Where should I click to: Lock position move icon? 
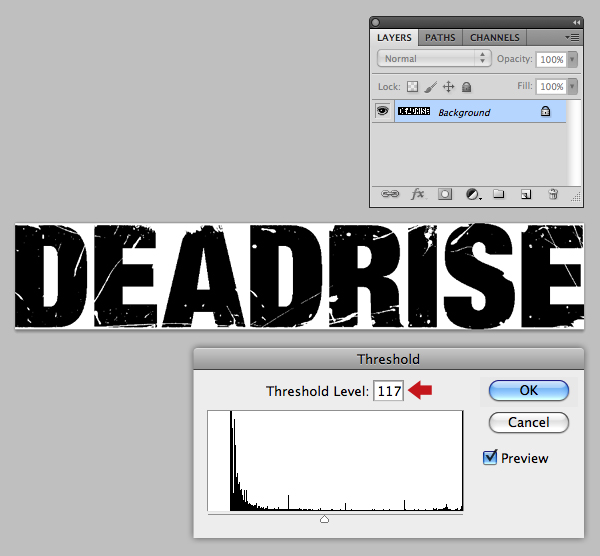(x=448, y=87)
